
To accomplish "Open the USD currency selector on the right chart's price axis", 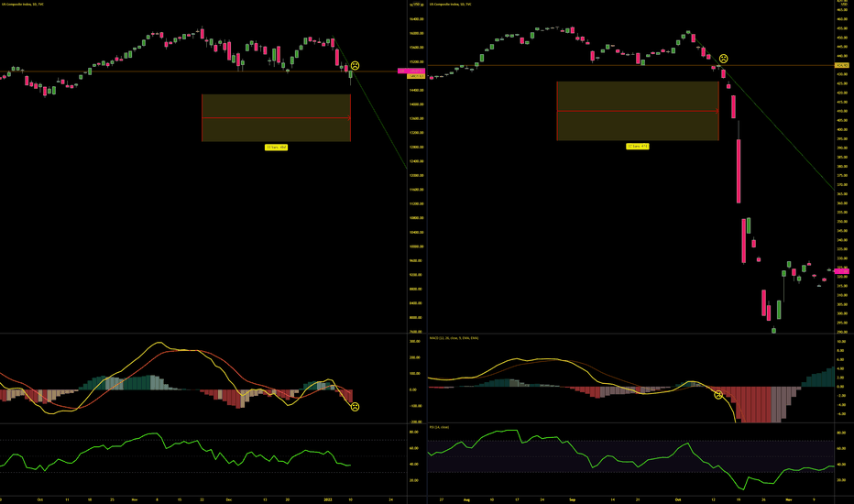I will coord(846,4).
